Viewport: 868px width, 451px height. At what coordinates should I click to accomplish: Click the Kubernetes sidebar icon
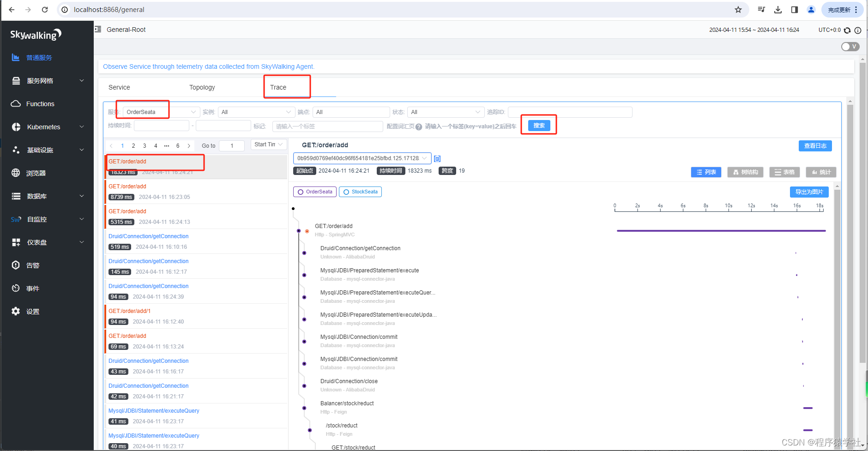tap(16, 127)
